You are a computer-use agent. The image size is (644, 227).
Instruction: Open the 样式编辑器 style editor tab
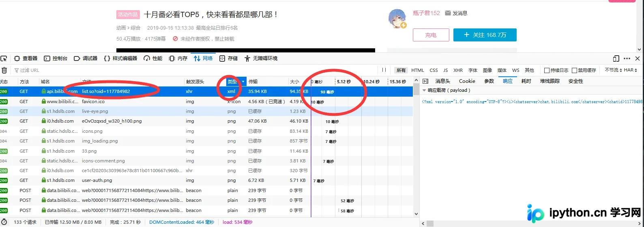(x=120, y=58)
